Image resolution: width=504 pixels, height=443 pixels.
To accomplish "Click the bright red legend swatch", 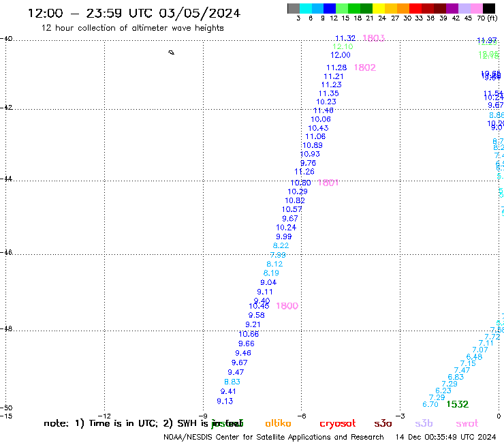I will [x=415, y=8].
